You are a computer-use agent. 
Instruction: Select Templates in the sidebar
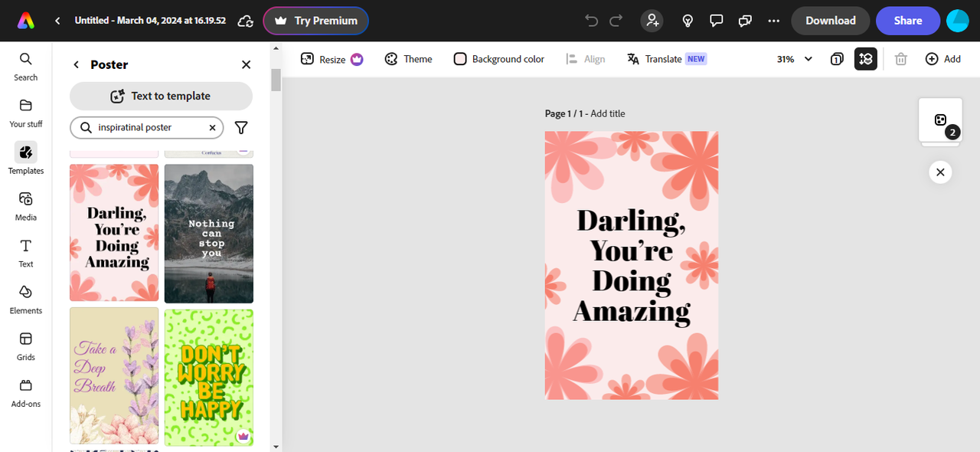click(26, 159)
